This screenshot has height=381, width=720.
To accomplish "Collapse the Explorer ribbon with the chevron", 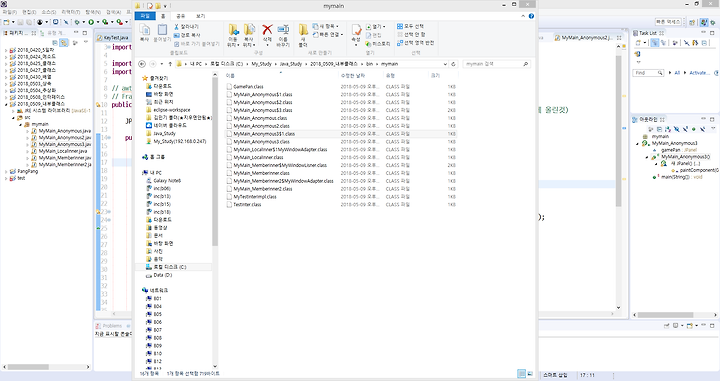I will pos(523,16).
